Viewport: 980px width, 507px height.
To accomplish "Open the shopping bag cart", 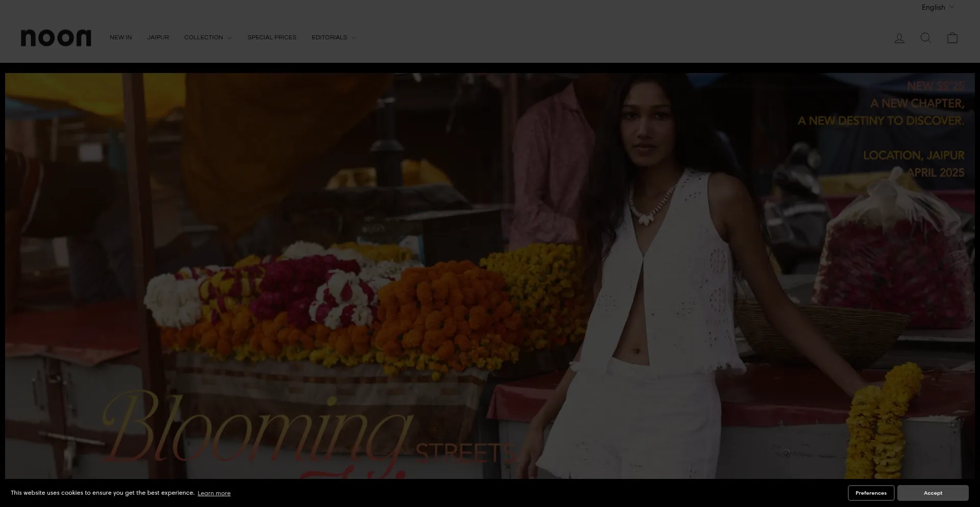I will [x=952, y=38].
